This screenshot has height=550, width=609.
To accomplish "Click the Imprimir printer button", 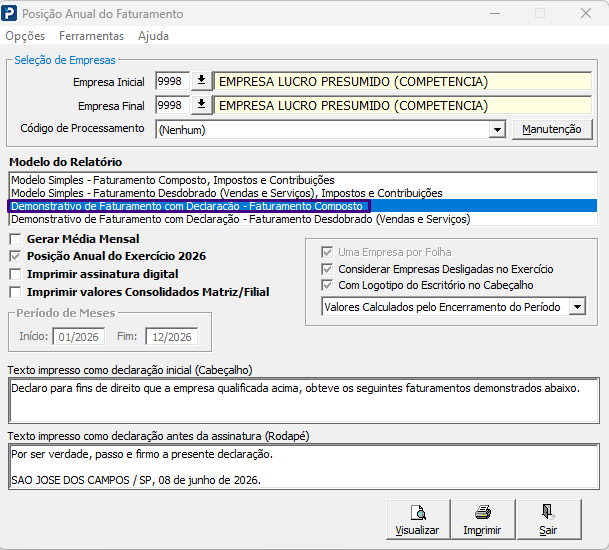I will click(x=483, y=519).
